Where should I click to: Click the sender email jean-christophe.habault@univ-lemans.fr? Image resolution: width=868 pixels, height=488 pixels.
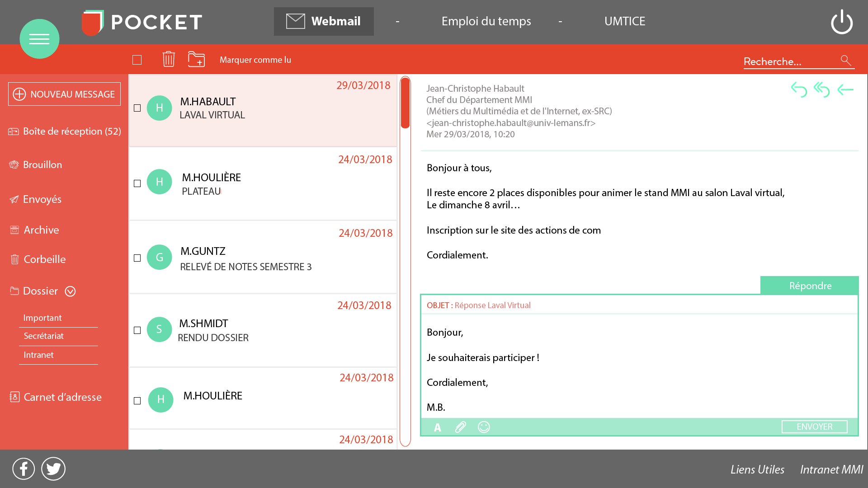click(x=511, y=123)
